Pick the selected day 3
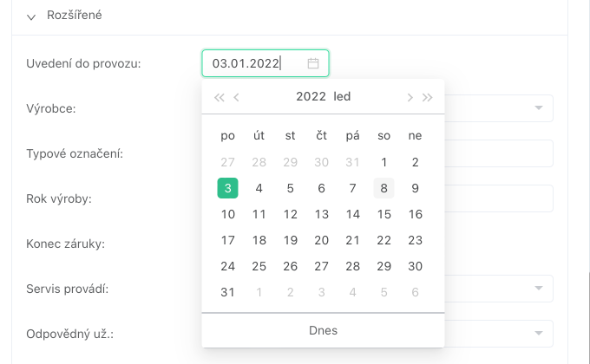Viewport: 590px width, 364px height. 227,188
